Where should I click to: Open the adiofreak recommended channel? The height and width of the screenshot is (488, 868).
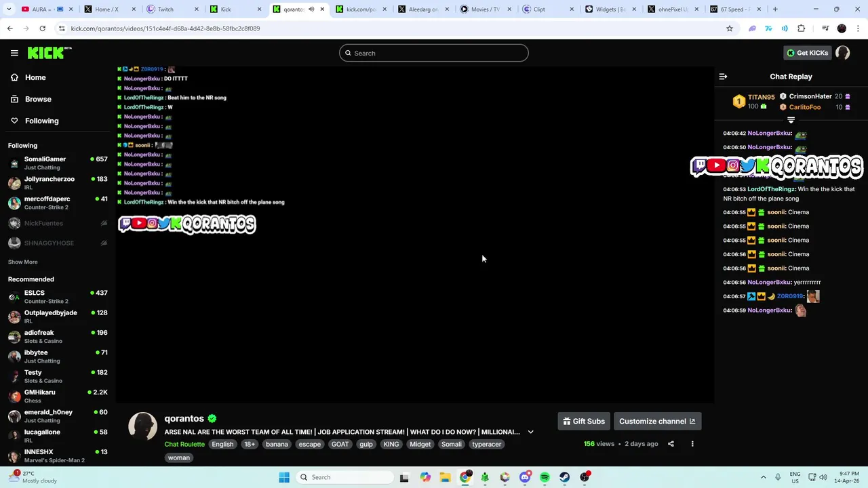[58, 337]
